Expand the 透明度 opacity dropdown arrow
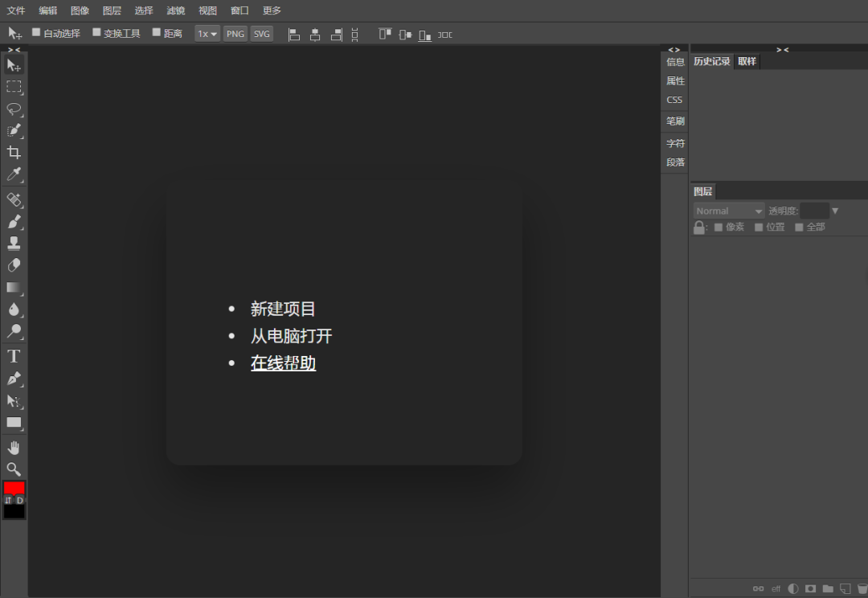 (x=835, y=211)
